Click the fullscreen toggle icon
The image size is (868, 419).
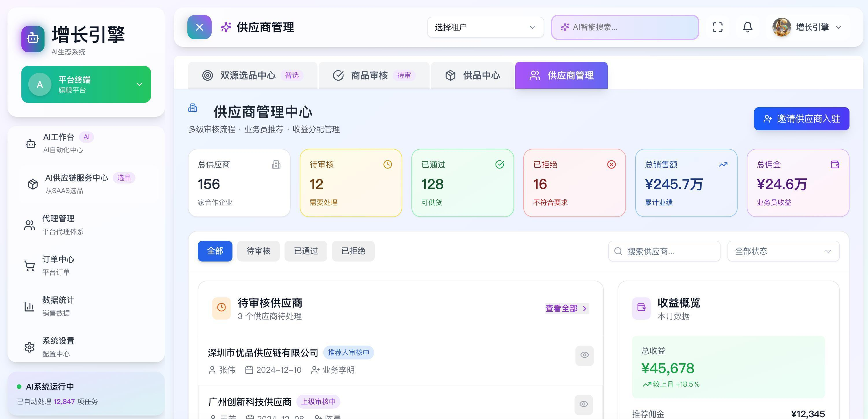coord(717,27)
